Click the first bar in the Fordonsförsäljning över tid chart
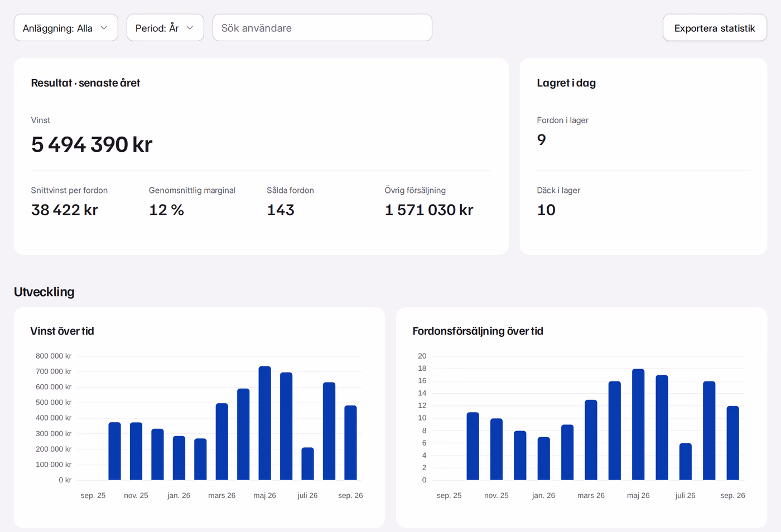This screenshot has height=532, width=781. (x=473, y=446)
